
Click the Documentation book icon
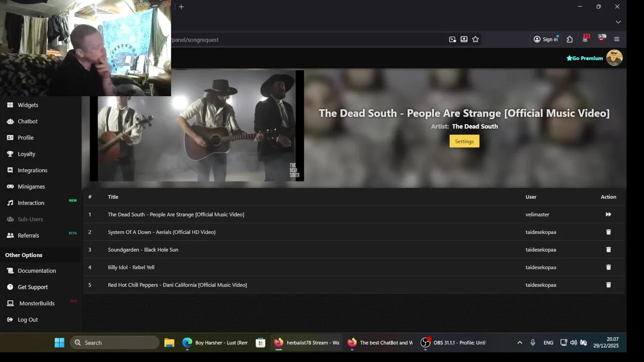click(10, 270)
